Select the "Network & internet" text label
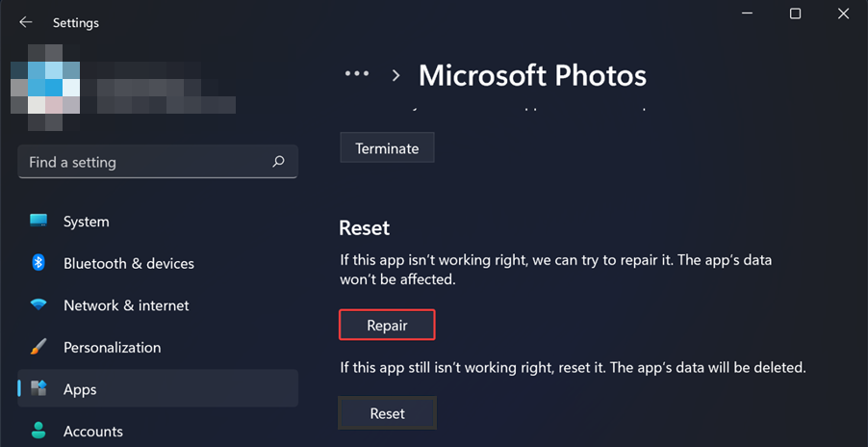The width and height of the screenshot is (868, 447). [x=126, y=305]
